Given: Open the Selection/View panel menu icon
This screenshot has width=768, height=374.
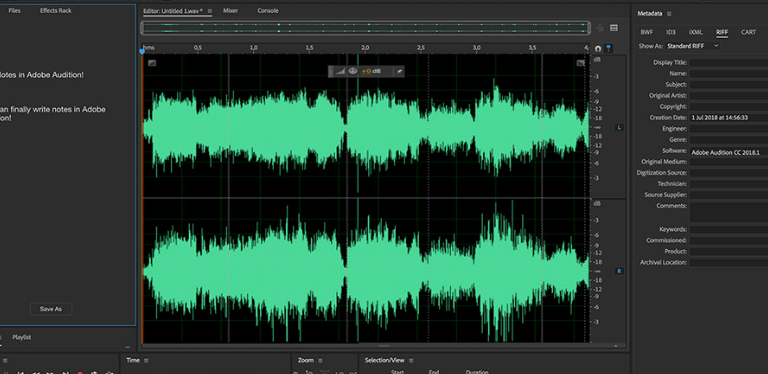Looking at the screenshot, I should click(411, 360).
